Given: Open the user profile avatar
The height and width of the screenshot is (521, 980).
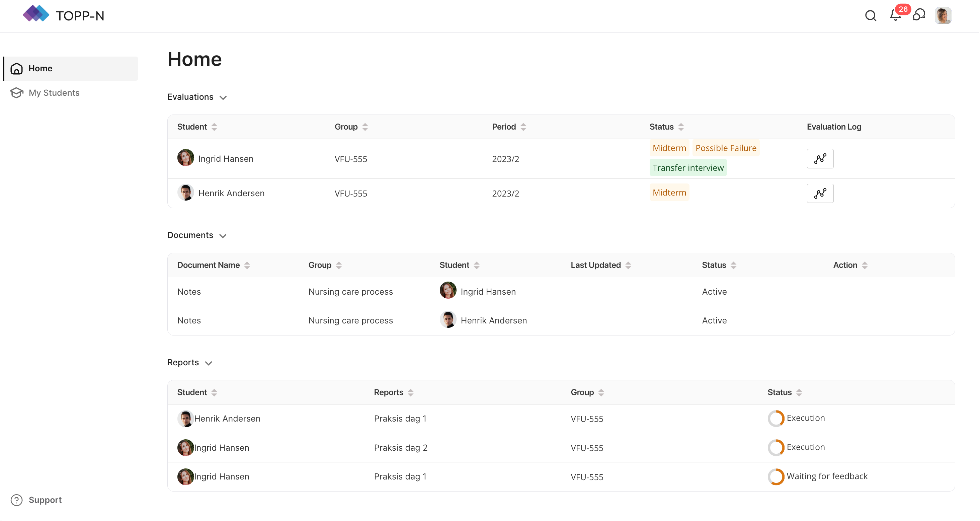Looking at the screenshot, I should tap(943, 16).
